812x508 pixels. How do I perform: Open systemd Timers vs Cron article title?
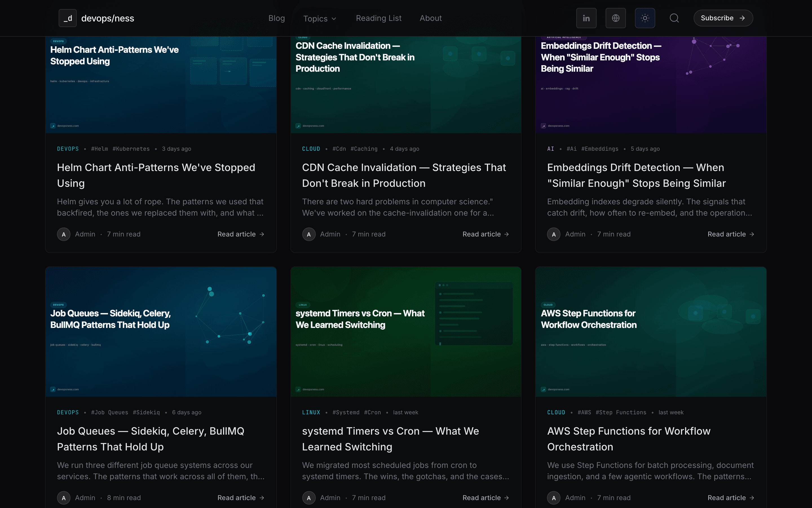click(390, 439)
